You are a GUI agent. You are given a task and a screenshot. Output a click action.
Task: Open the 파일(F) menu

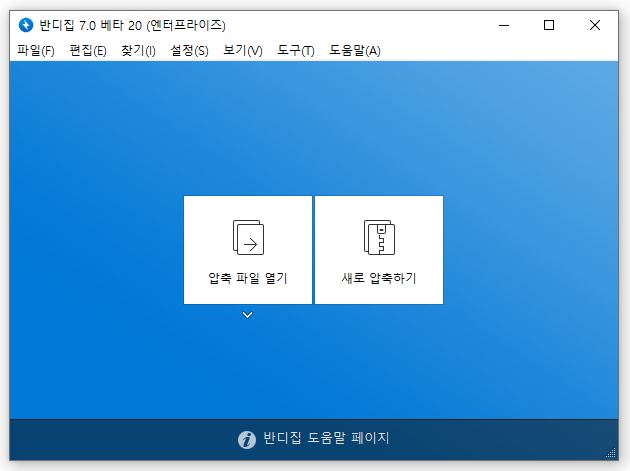pyautogui.click(x=36, y=51)
